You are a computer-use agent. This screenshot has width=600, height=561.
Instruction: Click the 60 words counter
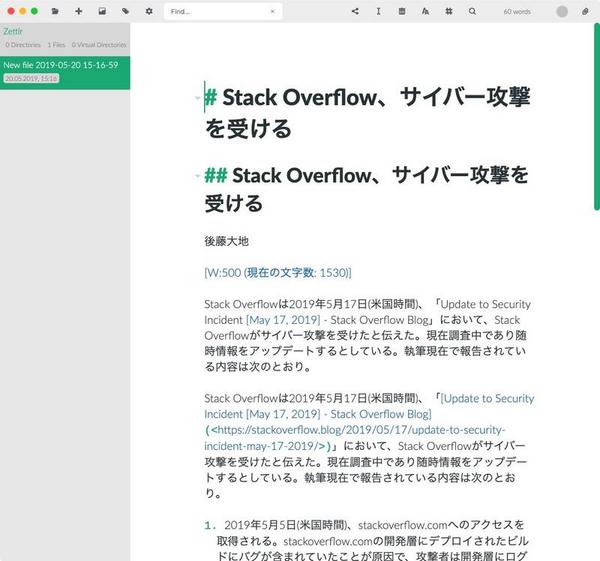[517, 12]
